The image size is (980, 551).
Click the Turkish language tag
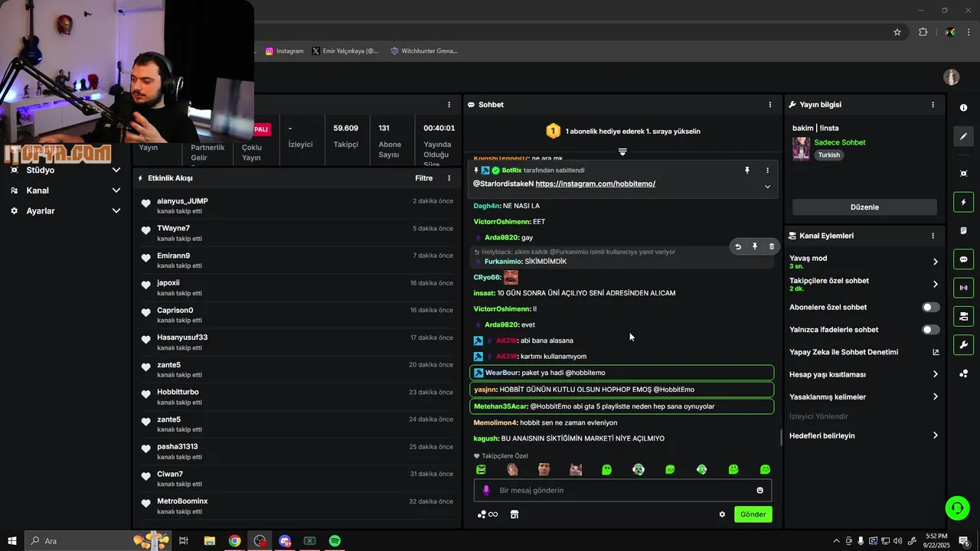pyautogui.click(x=828, y=155)
